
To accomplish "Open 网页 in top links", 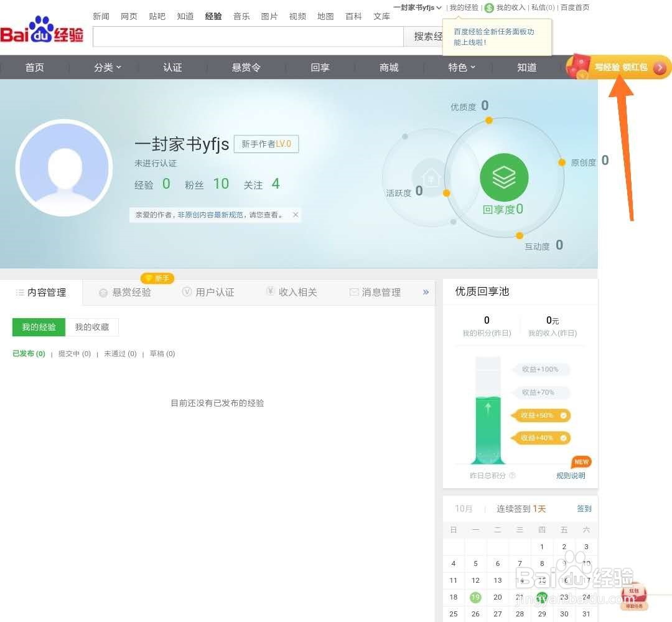I will 129,16.
